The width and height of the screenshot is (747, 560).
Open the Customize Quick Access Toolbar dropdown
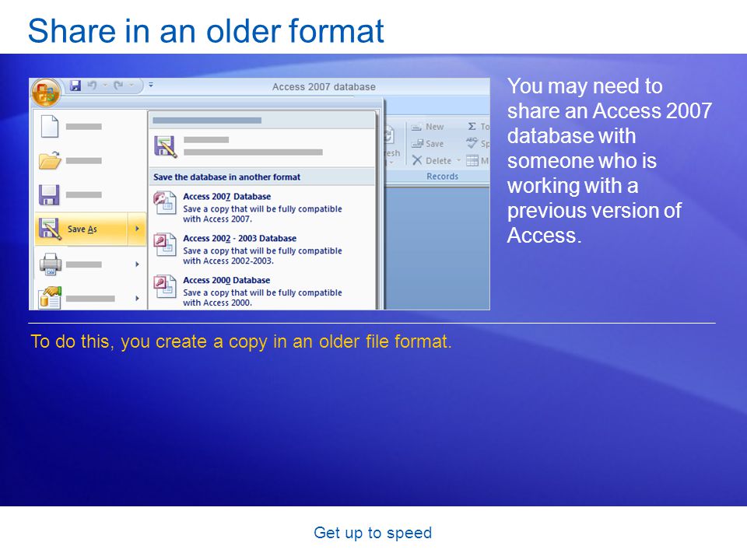[x=150, y=86]
